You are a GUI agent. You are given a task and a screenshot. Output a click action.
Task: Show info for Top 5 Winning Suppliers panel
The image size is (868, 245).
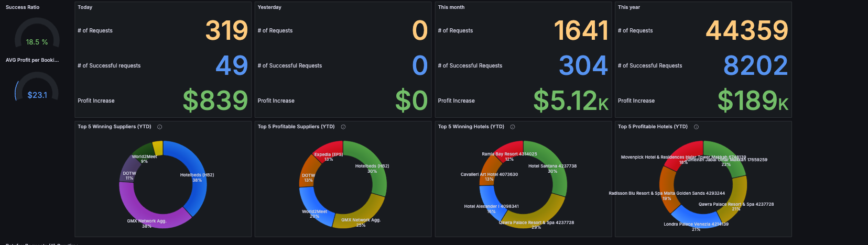[160, 127]
